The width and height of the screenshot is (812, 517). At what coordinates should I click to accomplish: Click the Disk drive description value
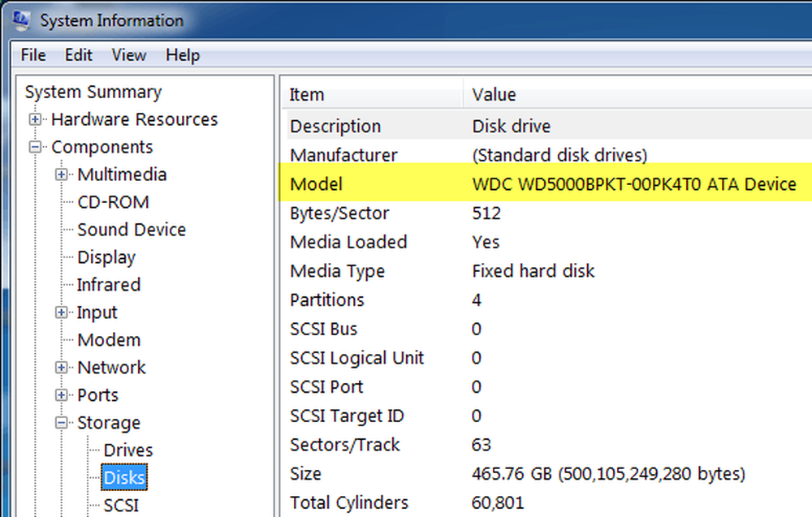tap(512, 127)
